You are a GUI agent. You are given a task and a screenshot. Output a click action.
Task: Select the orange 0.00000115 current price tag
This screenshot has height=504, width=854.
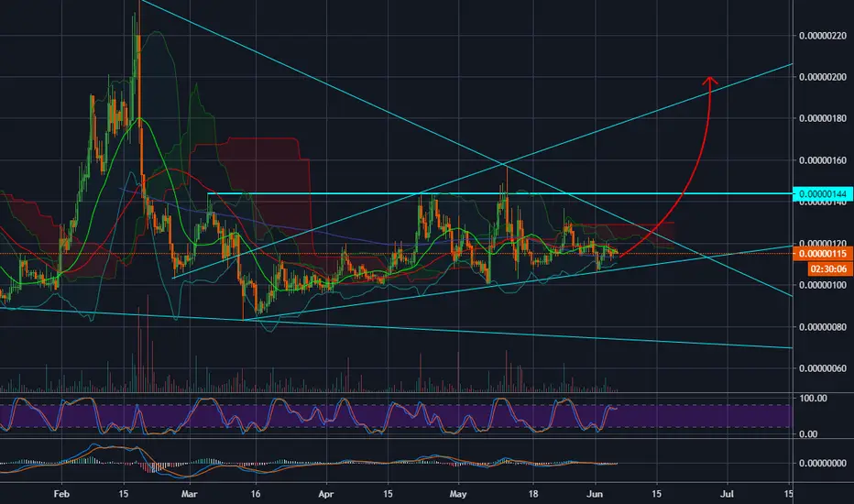[823, 254]
